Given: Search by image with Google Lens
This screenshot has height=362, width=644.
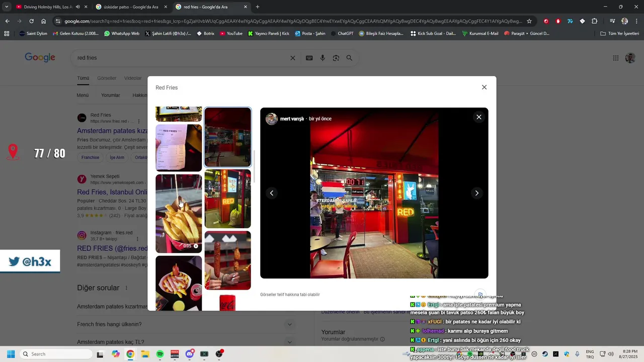Looking at the screenshot, I should 336,58.
